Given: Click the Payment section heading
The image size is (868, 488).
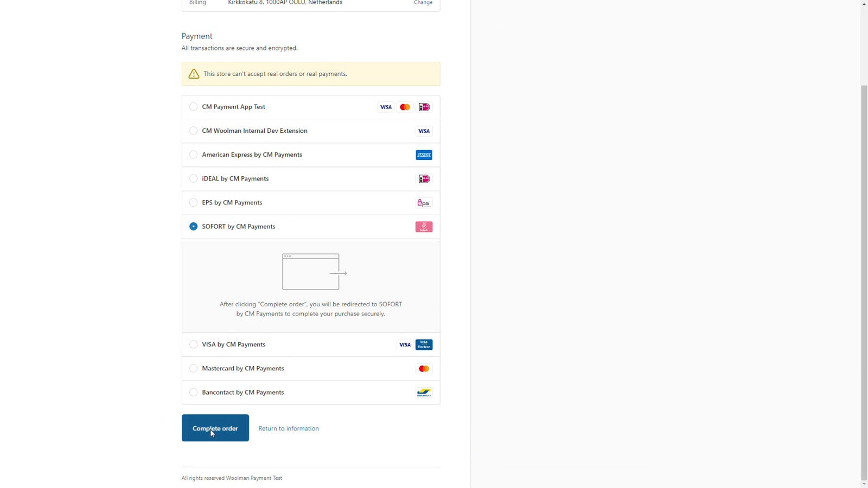Looking at the screenshot, I should [197, 36].
